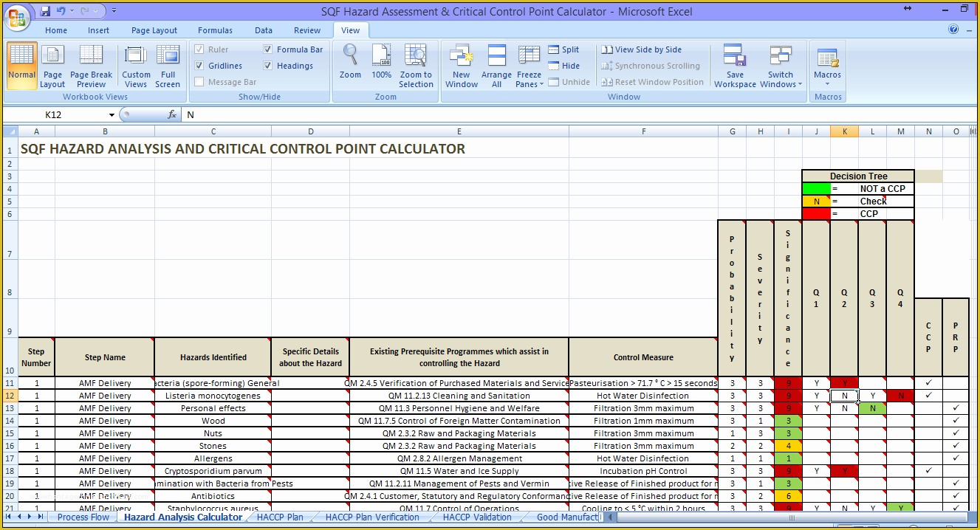Save Workspace layout
Viewport: 980px width, 530px height.
[x=735, y=66]
